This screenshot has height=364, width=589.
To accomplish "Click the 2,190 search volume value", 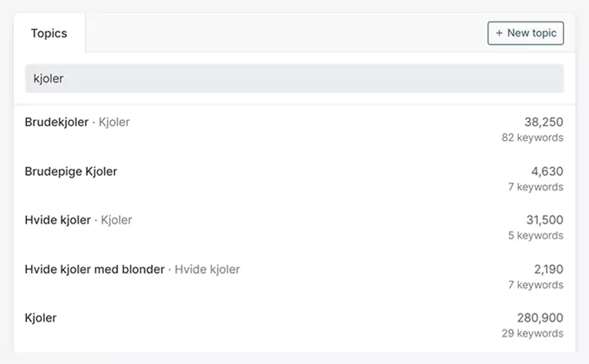I will click(547, 269).
